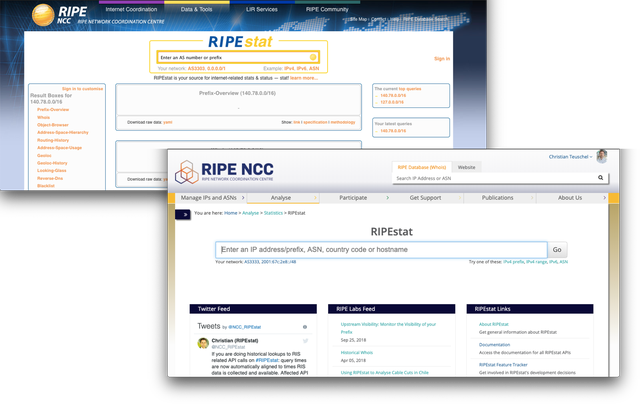Expand the About Us menu arrow
The image size is (640, 404).
tap(604, 198)
